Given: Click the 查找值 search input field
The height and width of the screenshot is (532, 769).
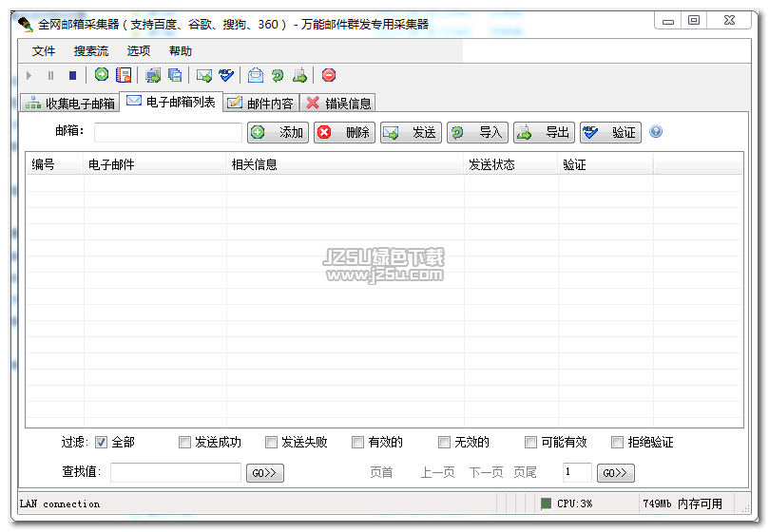Looking at the screenshot, I should point(176,472).
